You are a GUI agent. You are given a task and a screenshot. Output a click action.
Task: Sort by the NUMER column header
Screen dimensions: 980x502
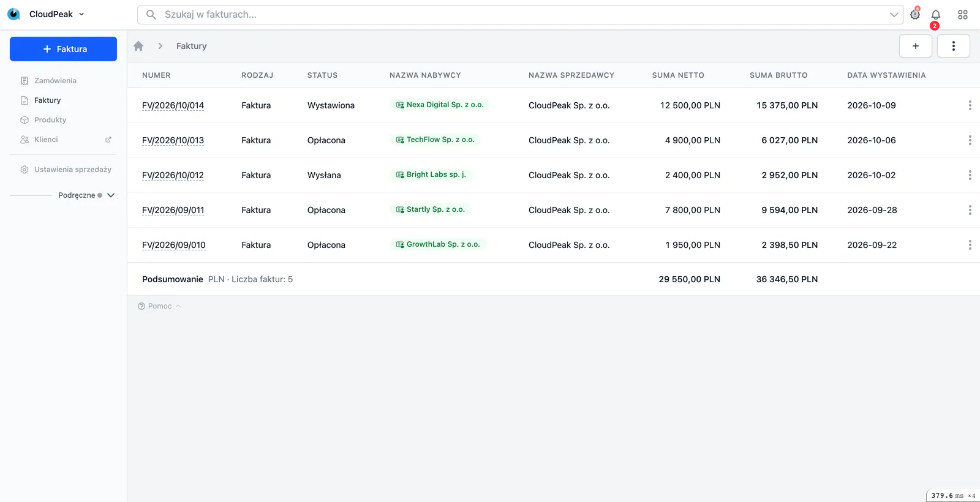tap(156, 75)
